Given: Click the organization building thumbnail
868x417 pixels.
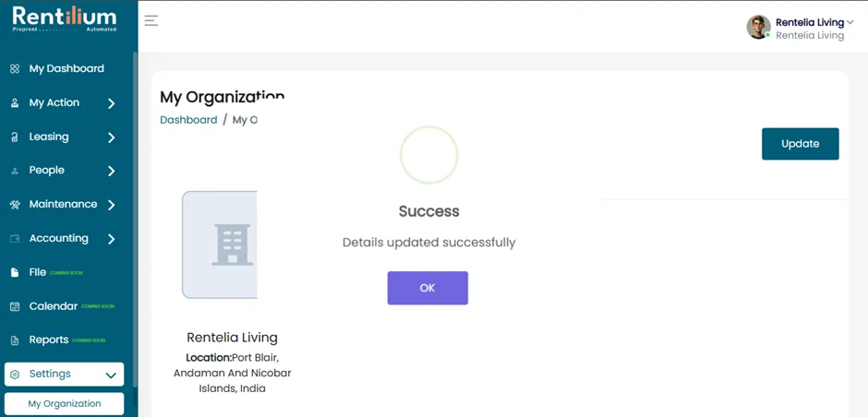Looking at the screenshot, I should pos(220,244).
